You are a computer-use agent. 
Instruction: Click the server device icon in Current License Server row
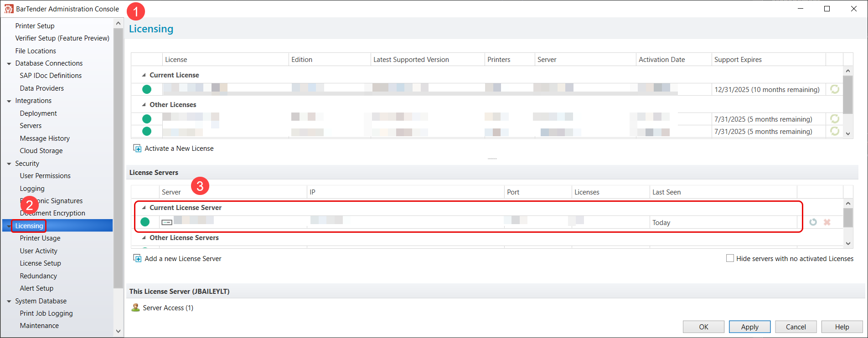(167, 222)
